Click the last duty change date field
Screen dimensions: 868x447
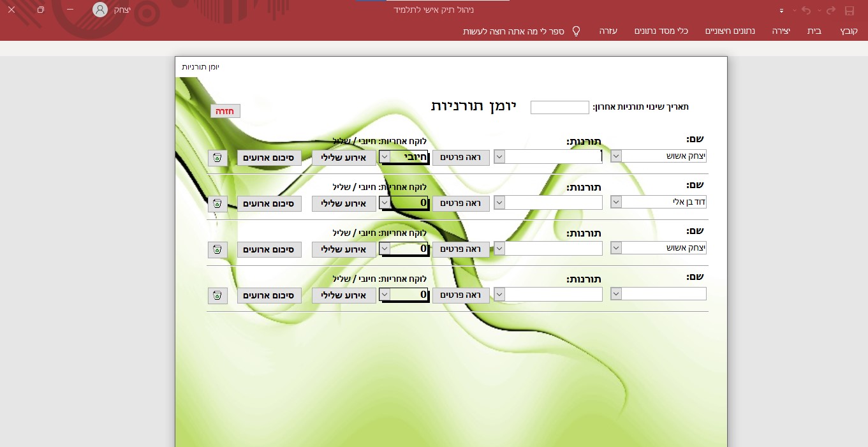click(559, 107)
